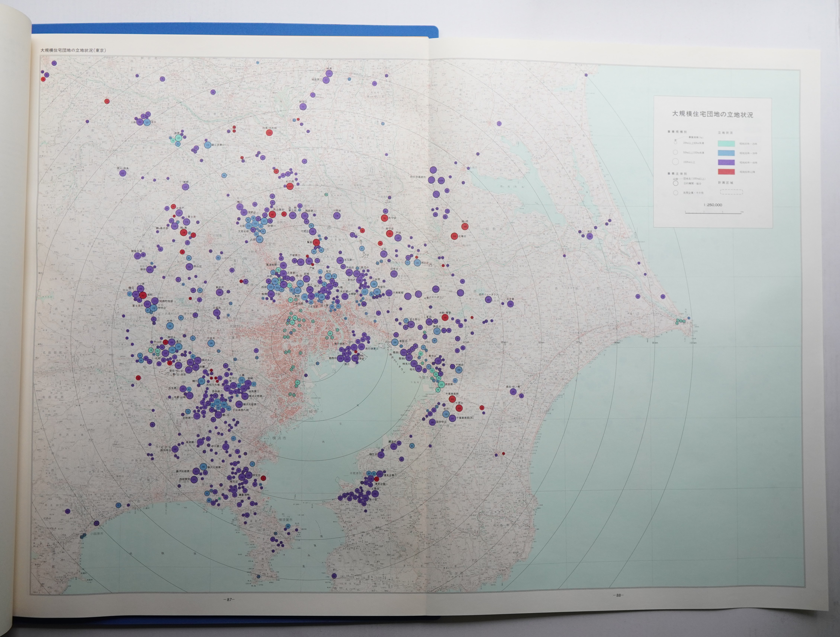Screen dimensions: 840x637
Task: Click the aqua 125 circle at 南部第一
Action: (x=441, y=384)
